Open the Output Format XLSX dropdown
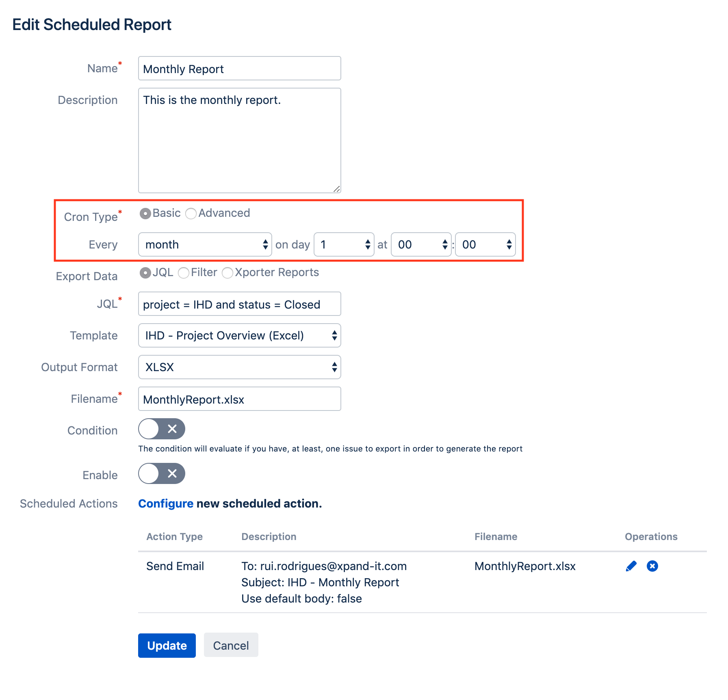Screen dimensions: 728x700 [x=239, y=367]
